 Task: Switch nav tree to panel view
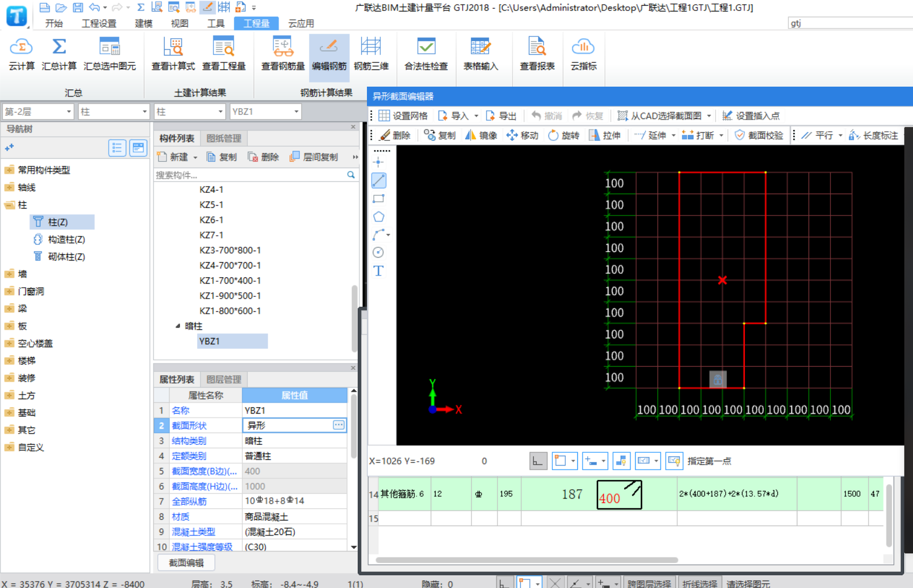click(139, 148)
